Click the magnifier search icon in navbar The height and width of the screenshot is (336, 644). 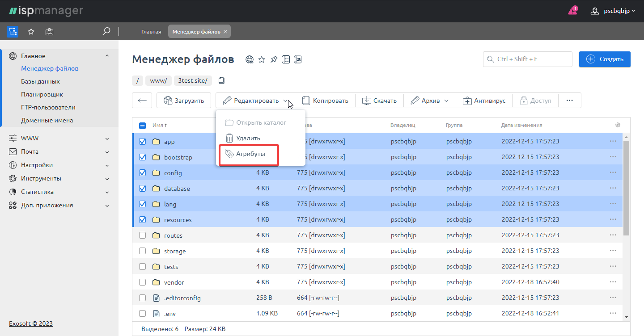click(x=106, y=31)
